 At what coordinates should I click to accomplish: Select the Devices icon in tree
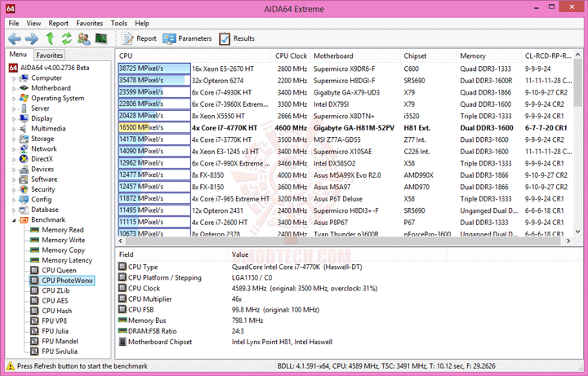(24, 169)
